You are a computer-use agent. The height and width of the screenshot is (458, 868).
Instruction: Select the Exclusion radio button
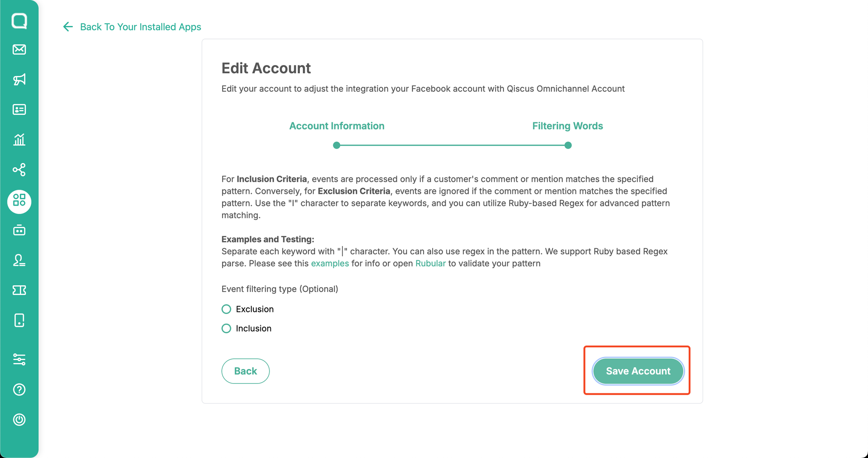[x=226, y=309]
